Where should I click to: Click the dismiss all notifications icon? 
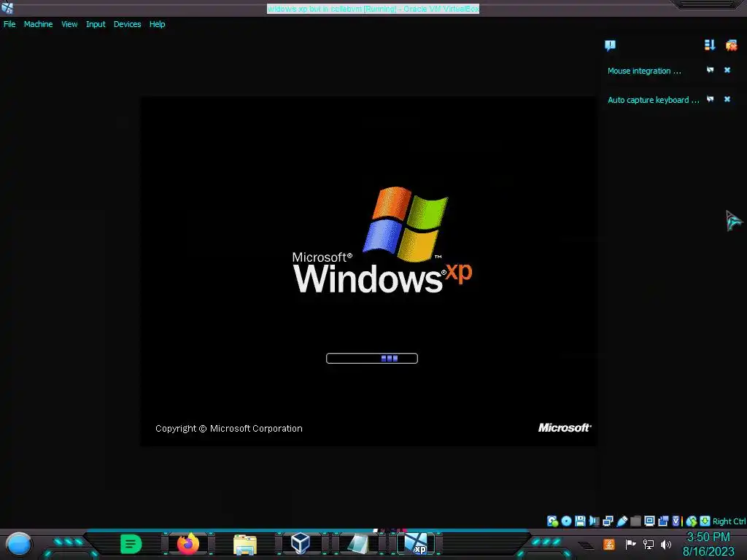pos(731,45)
